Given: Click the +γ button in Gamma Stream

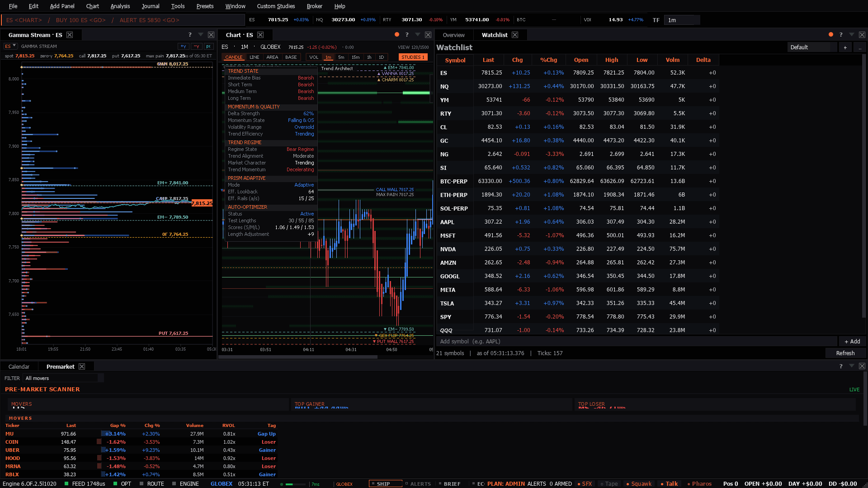Looking at the screenshot, I should 183,47.
